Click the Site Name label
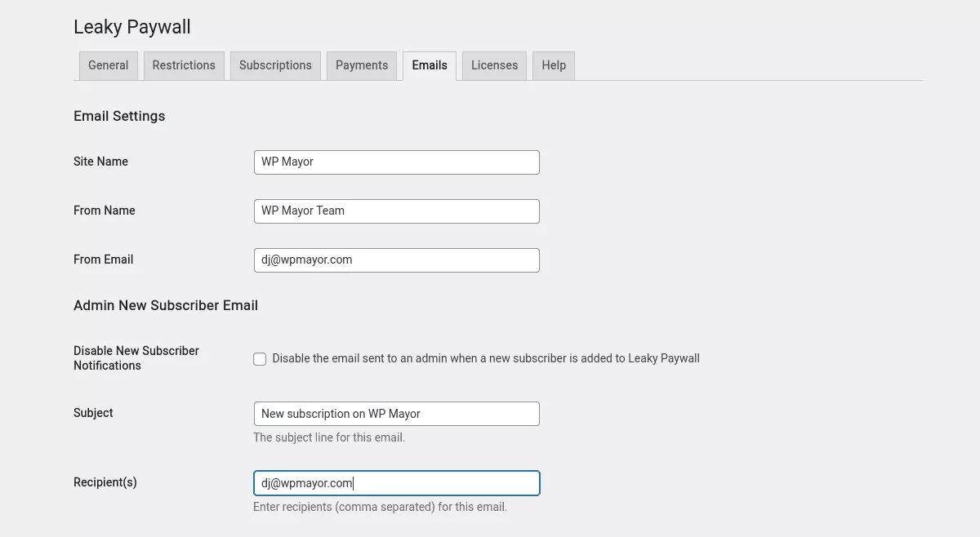This screenshot has height=537, width=980. click(100, 162)
